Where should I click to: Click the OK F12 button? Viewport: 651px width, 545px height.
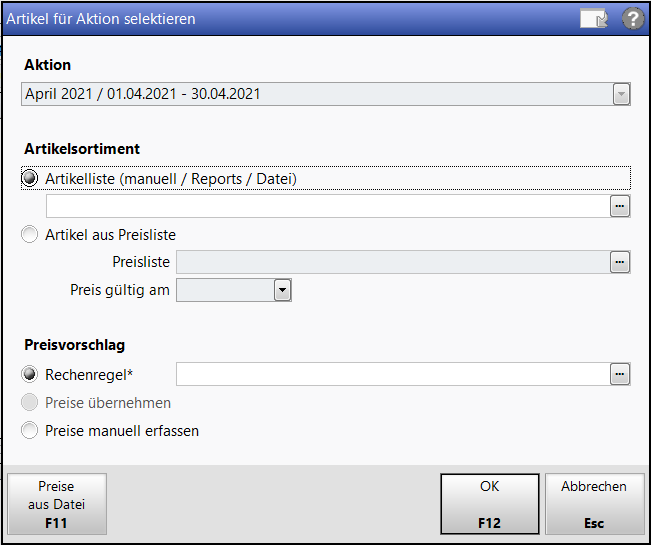click(x=489, y=504)
